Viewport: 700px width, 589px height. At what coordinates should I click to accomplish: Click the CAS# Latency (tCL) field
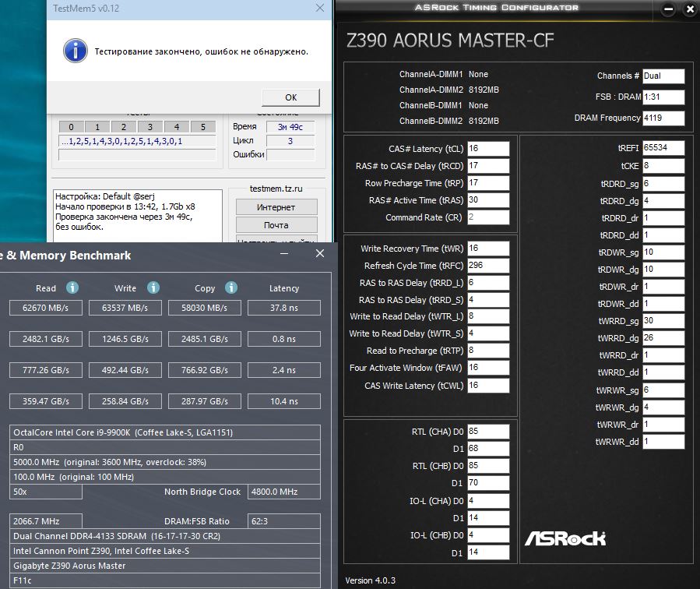488,149
